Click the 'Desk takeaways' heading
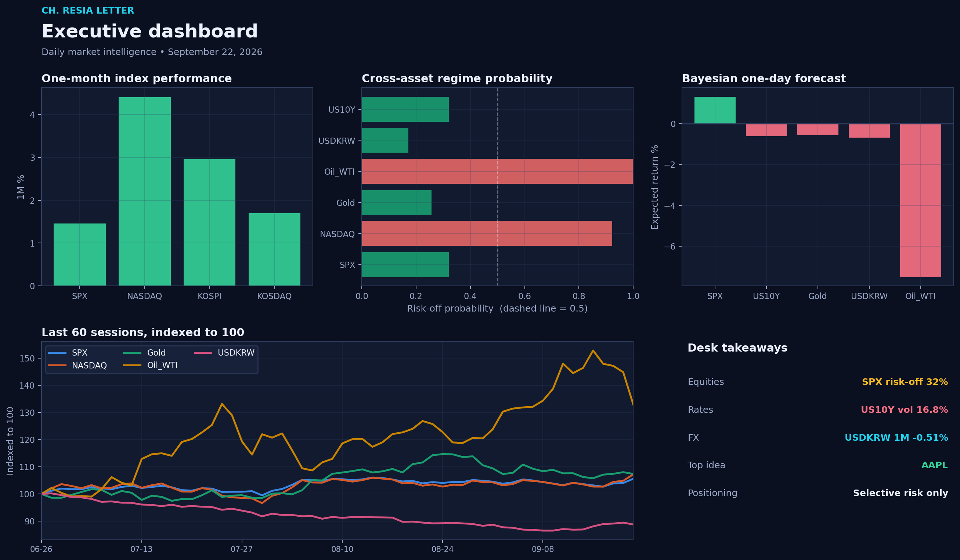The image size is (960, 560). [x=737, y=348]
